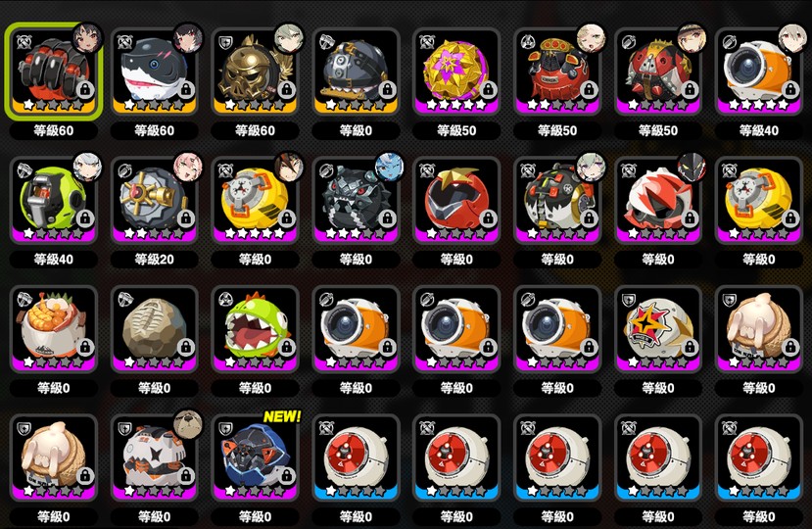The image size is (812, 529).
Task: Toggle lock icon on the red samurai engine
Action: click(589, 91)
